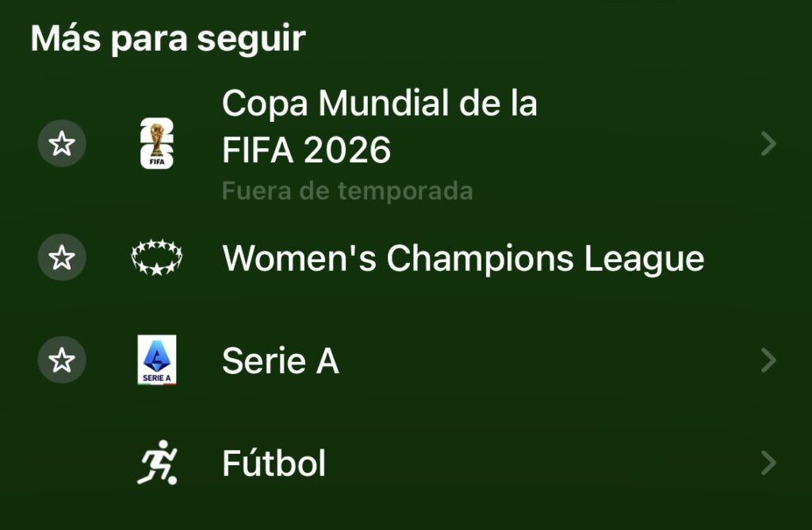
Task: Expand the Fútbol category chevron
Action: pyautogui.click(x=768, y=463)
